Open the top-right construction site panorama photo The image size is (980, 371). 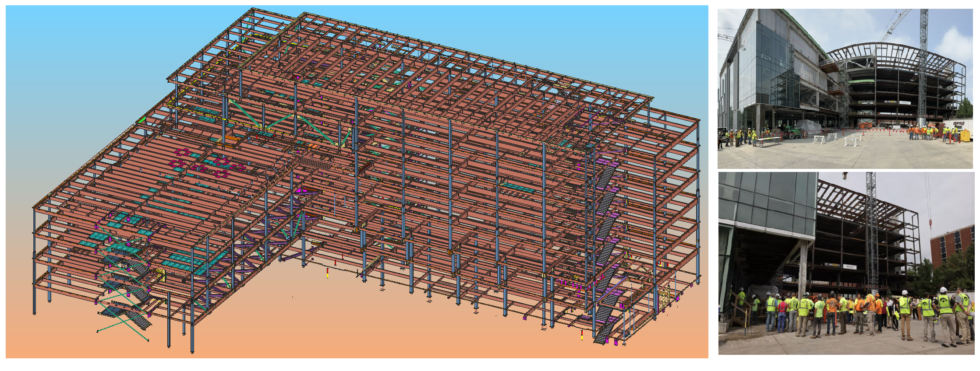point(845,88)
